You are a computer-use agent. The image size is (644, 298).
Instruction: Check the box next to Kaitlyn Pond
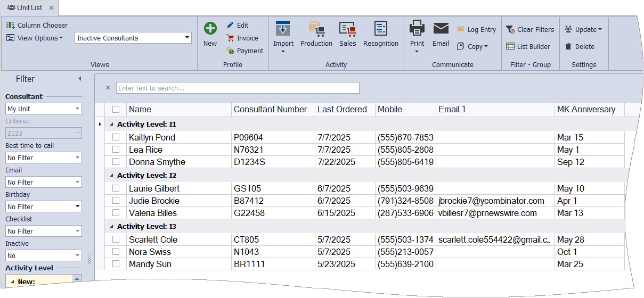tap(116, 137)
